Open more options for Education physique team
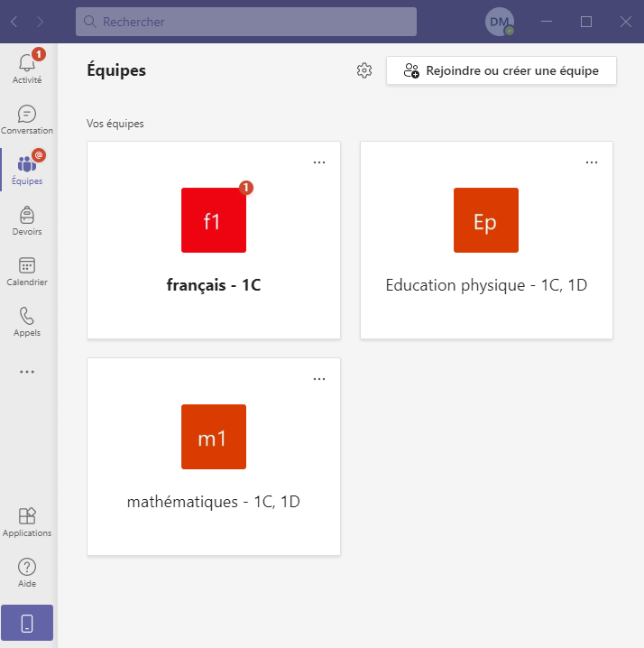The image size is (644, 648). pyautogui.click(x=592, y=162)
